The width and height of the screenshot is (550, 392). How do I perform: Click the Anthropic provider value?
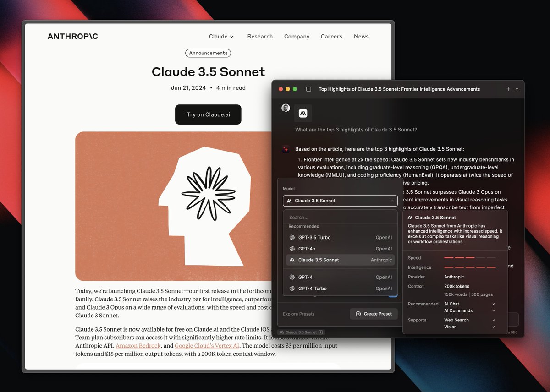pyautogui.click(x=454, y=277)
